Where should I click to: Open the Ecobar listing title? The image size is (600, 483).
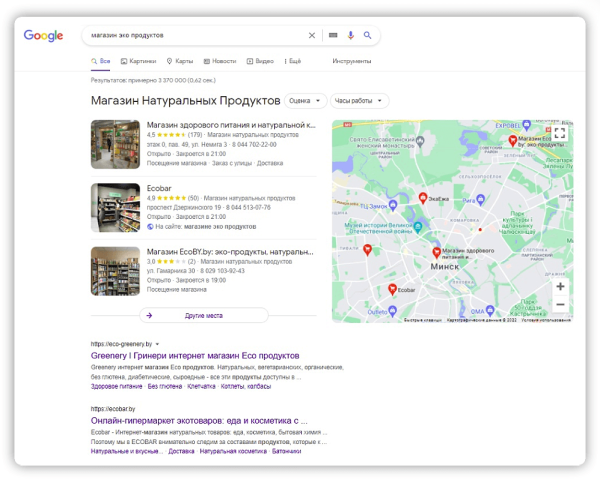coord(159,188)
